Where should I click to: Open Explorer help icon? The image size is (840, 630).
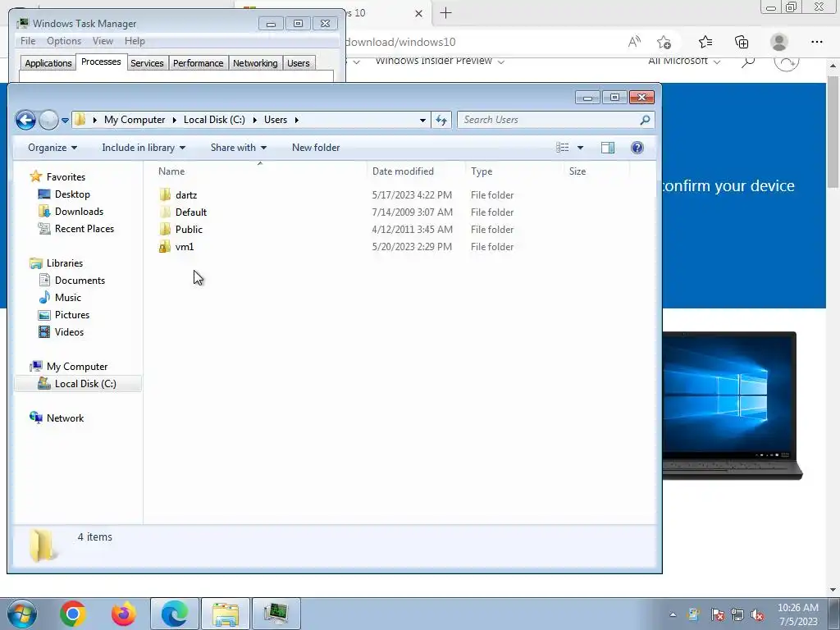point(637,148)
